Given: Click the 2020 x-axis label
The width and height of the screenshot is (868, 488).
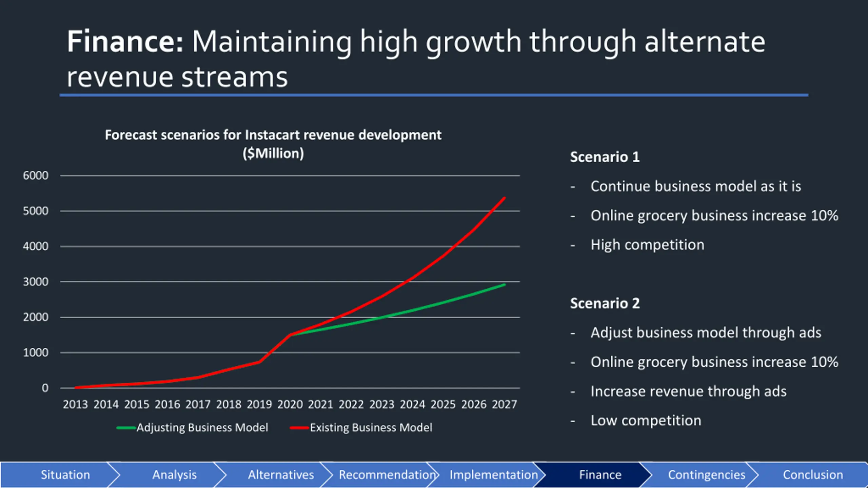Looking at the screenshot, I should pos(290,404).
